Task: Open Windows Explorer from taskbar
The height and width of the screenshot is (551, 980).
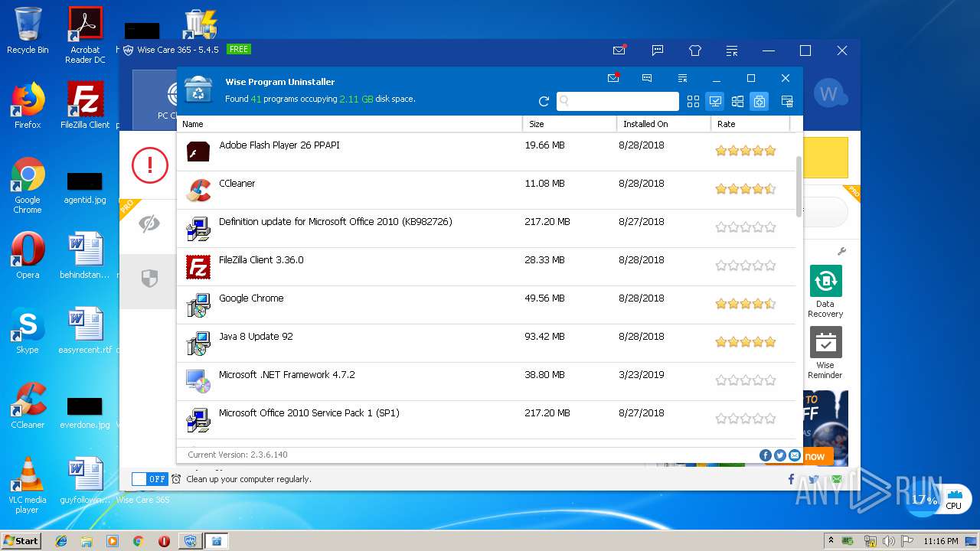Action: click(87, 541)
